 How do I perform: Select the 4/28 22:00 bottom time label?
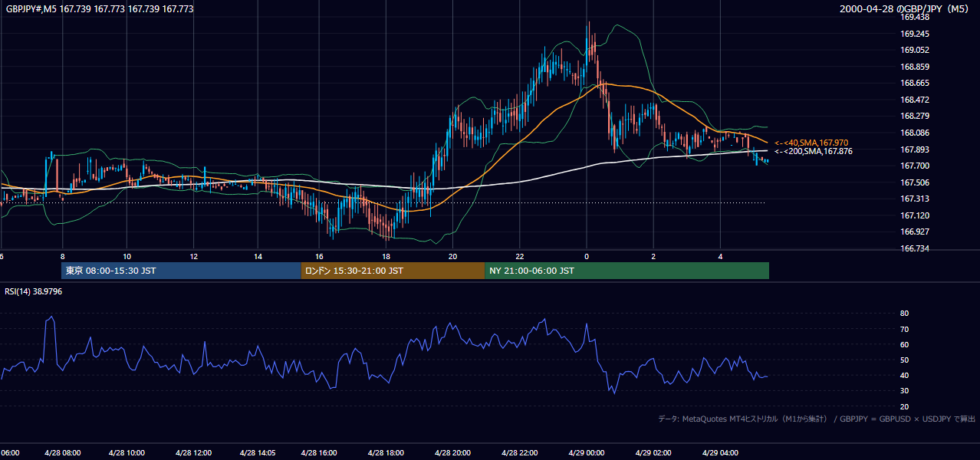tap(520, 452)
